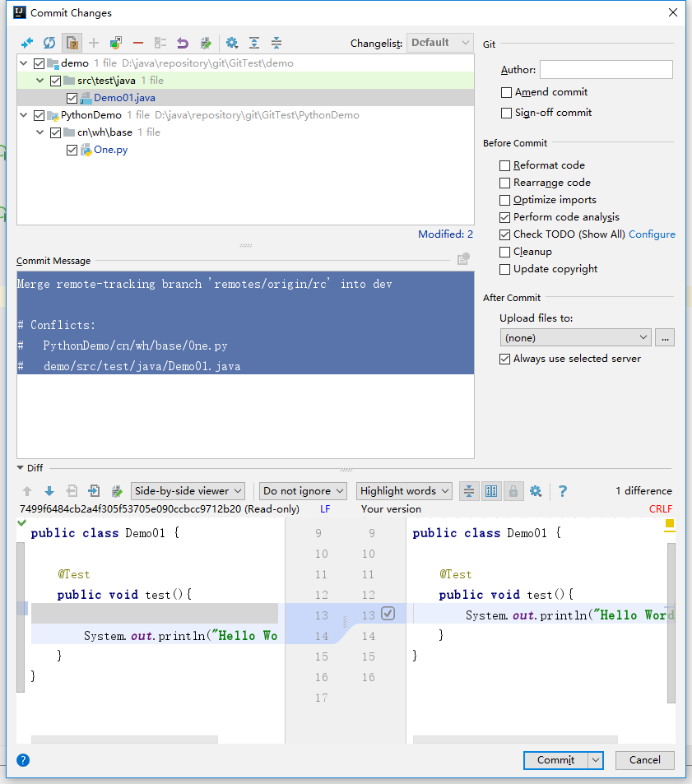Uncheck Perform code analysis
Image resolution: width=692 pixels, height=784 pixels.
pyautogui.click(x=505, y=217)
